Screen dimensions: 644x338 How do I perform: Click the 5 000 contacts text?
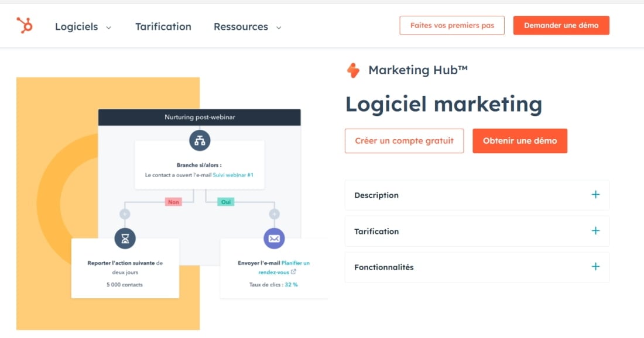click(125, 285)
